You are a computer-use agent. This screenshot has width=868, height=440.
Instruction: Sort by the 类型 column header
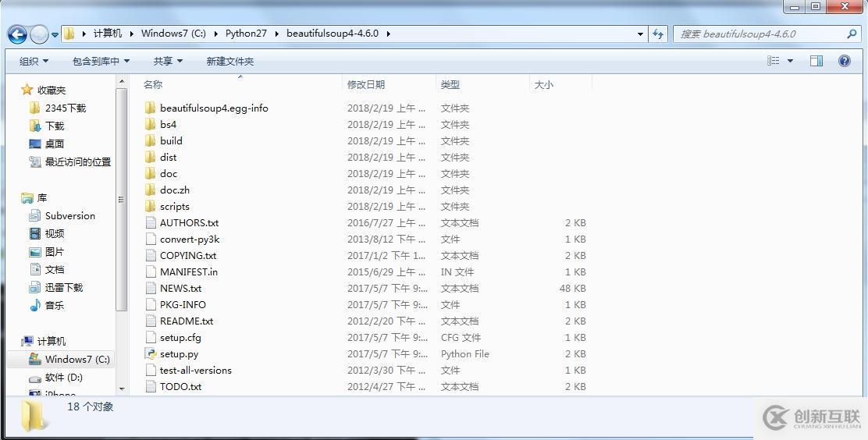coord(450,85)
